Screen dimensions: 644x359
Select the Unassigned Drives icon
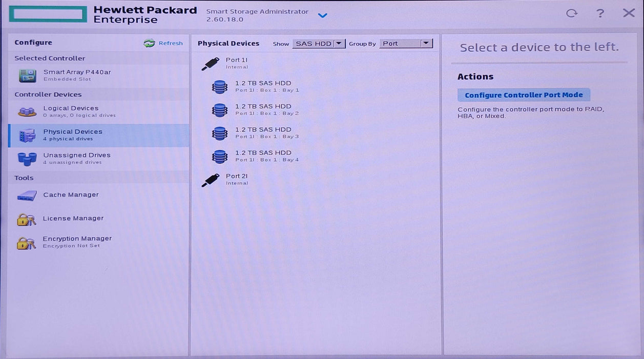click(26, 158)
